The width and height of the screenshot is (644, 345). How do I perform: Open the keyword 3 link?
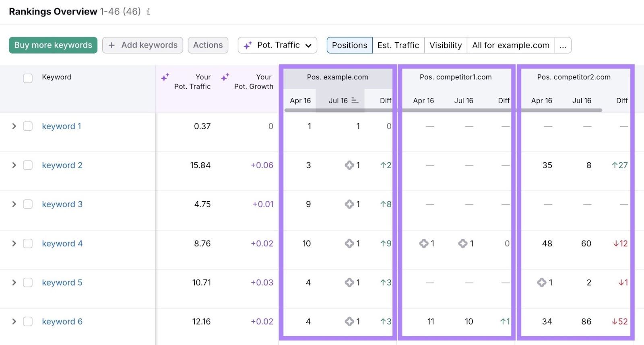[x=62, y=205]
